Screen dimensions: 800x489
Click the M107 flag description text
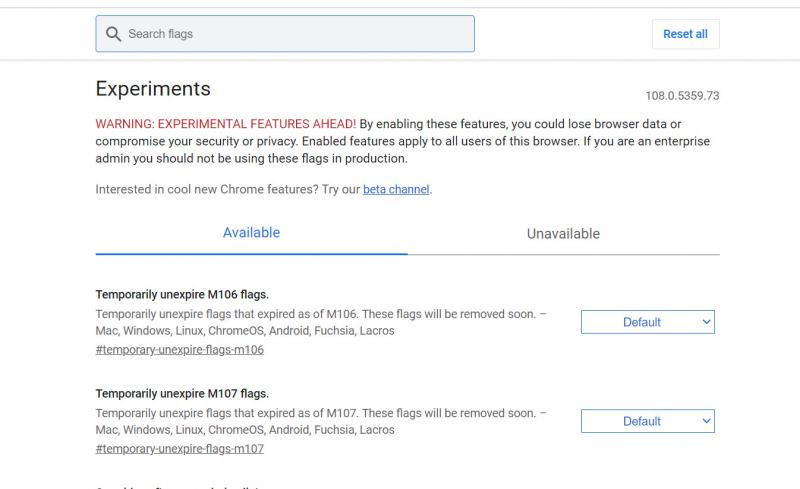click(321, 421)
